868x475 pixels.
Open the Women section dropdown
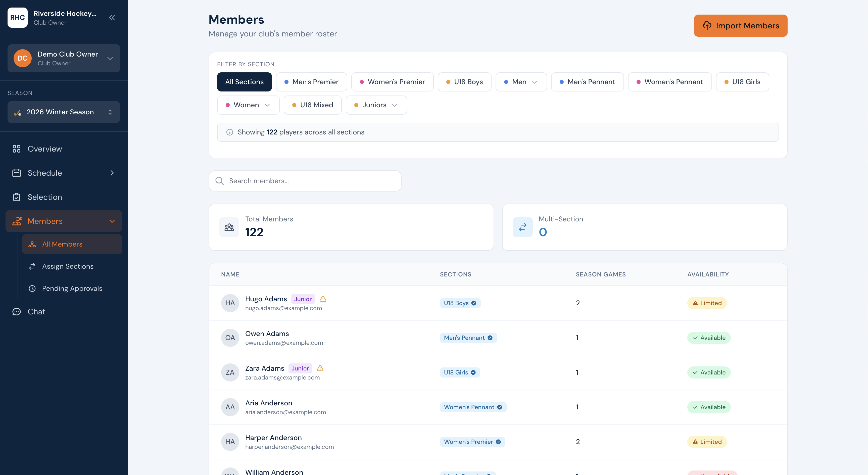coord(248,105)
